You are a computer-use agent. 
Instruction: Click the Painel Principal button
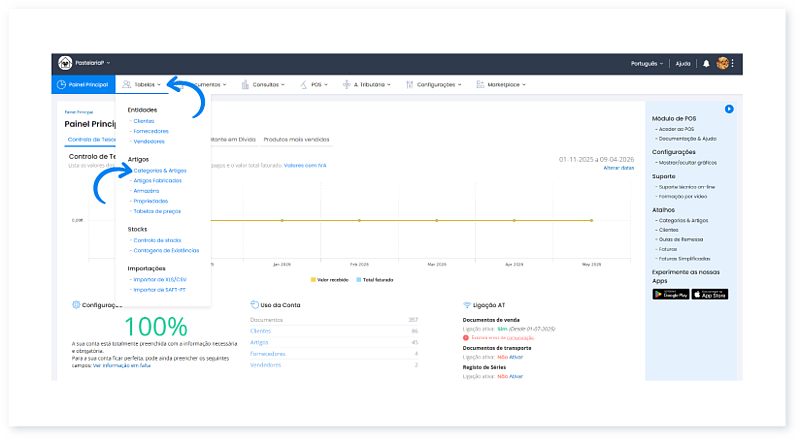point(82,85)
